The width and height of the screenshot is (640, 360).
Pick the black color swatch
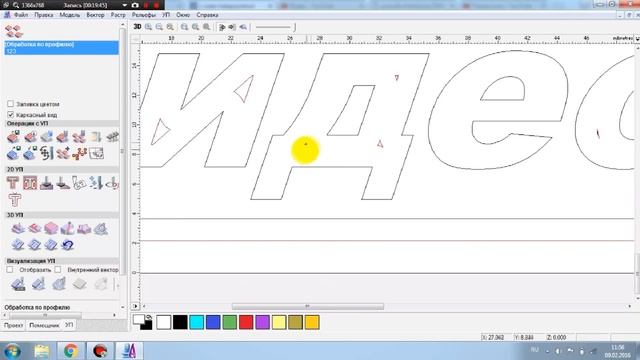point(180,322)
